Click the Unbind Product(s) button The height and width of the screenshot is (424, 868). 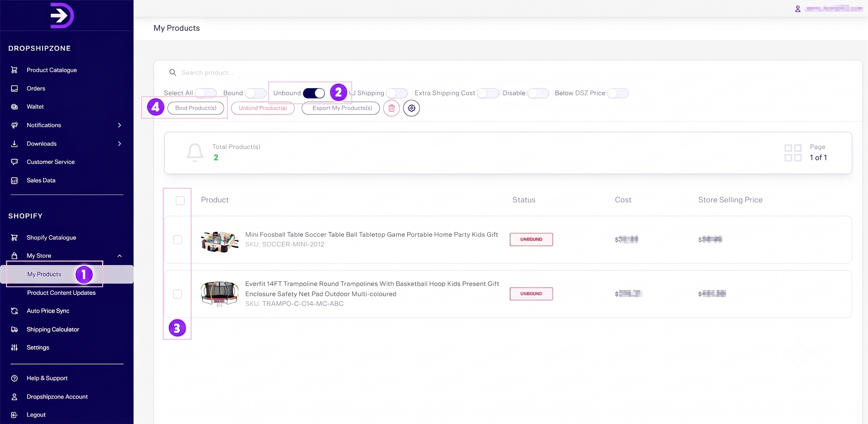(263, 108)
